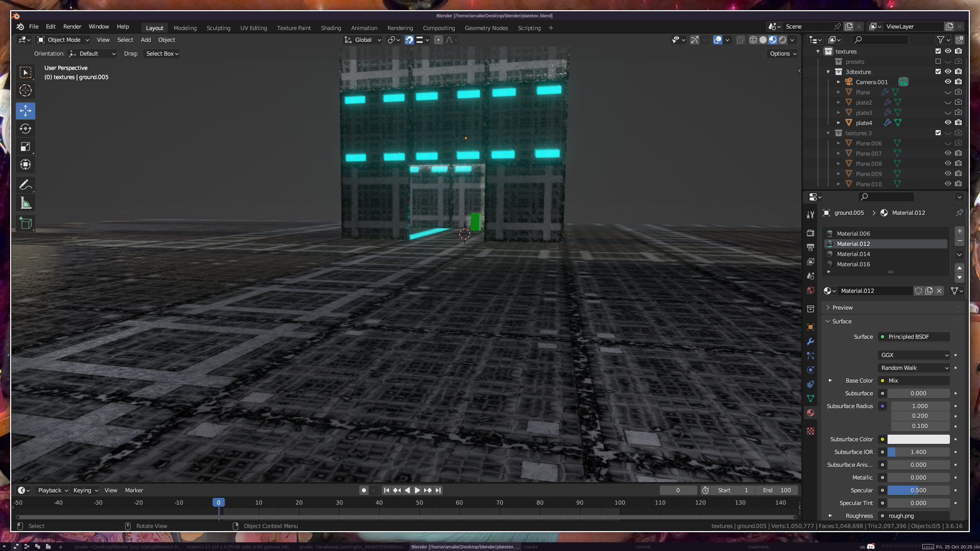The width and height of the screenshot is (980, 551).
Task: Select the Measure tool
Action: tap(26, 204)
